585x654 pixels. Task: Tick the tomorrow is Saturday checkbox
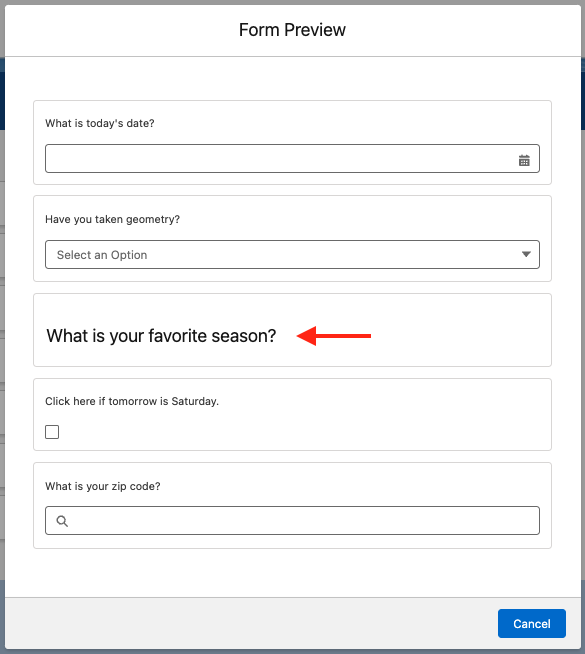52,432
